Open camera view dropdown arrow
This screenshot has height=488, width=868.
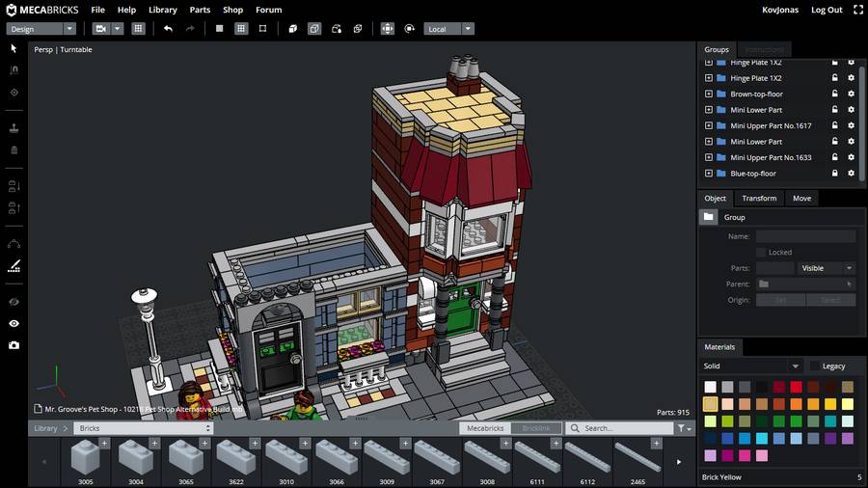[118, 29]
